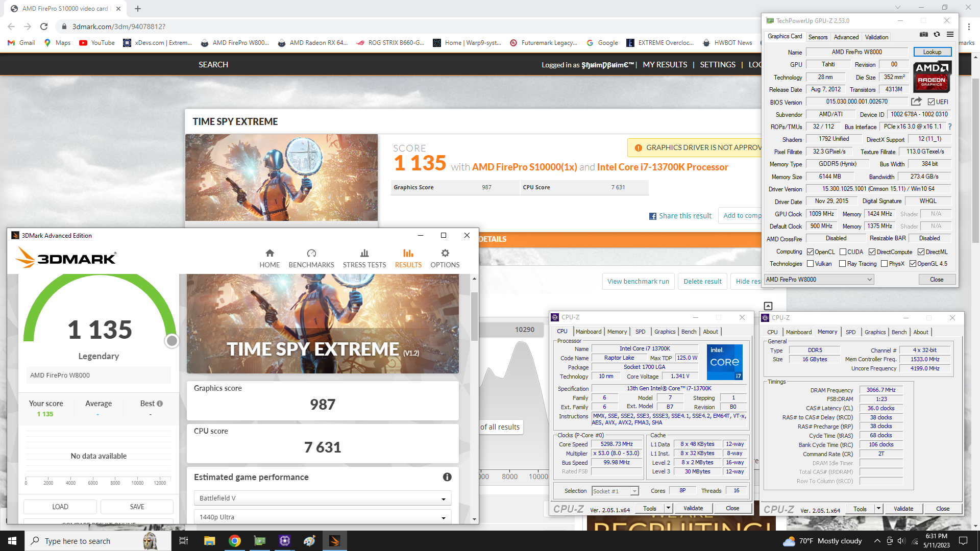
Task: Open Task View on the taskbar
Action: [184, 541]
